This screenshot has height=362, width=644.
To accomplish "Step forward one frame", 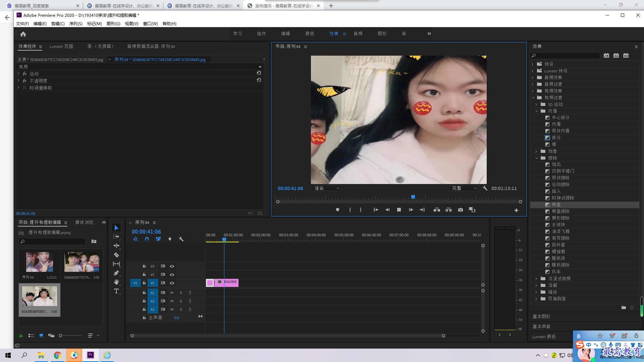I will (x=411, y=210).
